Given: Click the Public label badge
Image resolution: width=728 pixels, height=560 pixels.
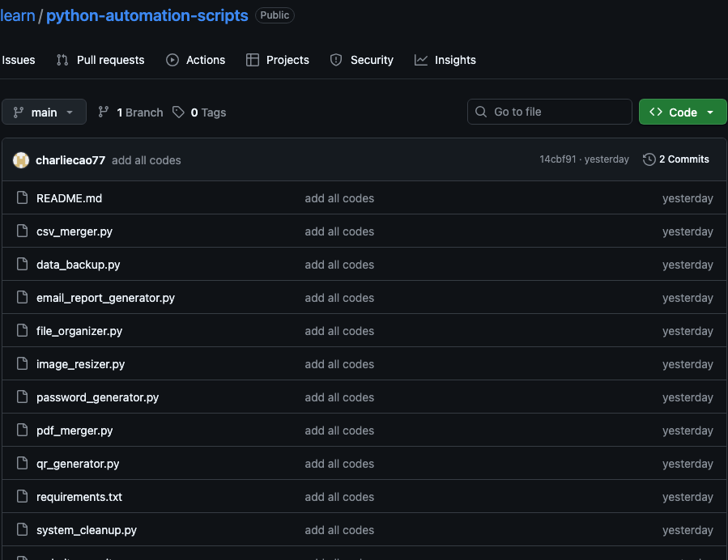Looking at the screenshot, I should (275, 15).
